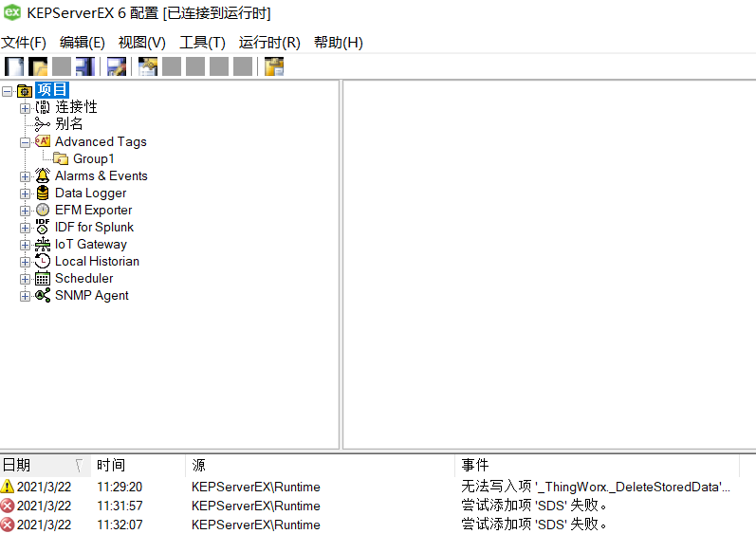Image resolution: width=756 pixels, height=534 pixels.
Task: Click the IDF for Splunk icon
Action: (x=43, y=227)
